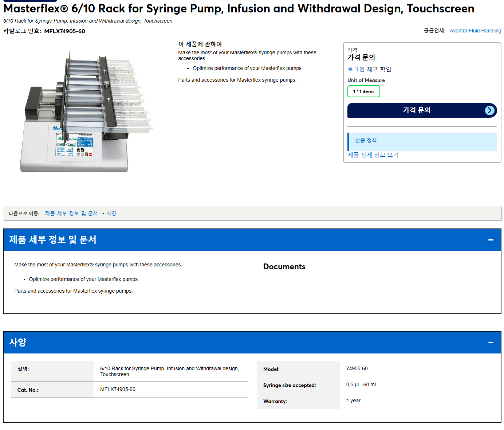Click the Syringe size accepted value
Screen dimensions: 504x430
(x=361, y=385)
